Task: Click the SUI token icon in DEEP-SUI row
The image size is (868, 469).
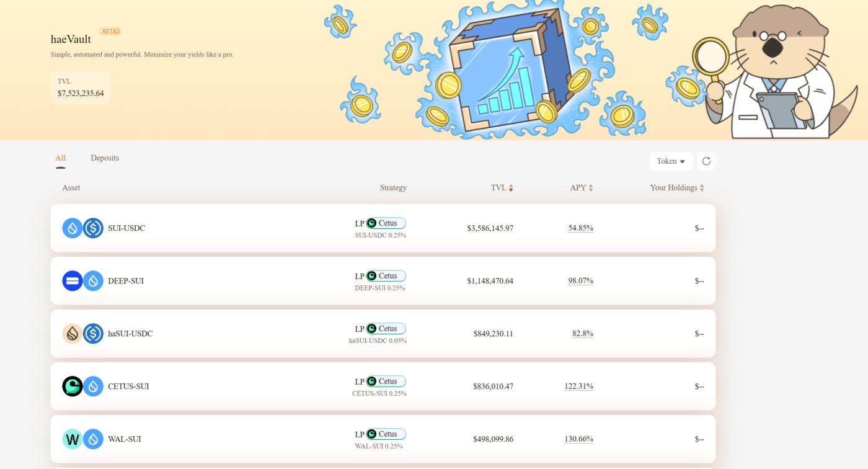Action: 93,281
